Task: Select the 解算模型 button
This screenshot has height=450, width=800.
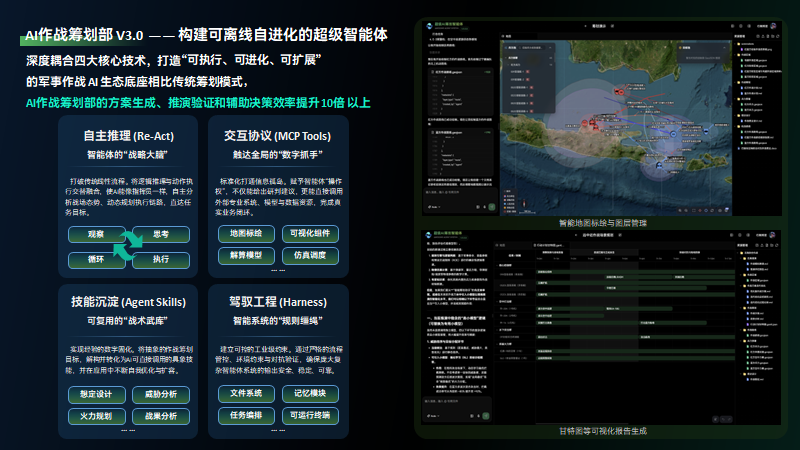Action: [246, 255]
